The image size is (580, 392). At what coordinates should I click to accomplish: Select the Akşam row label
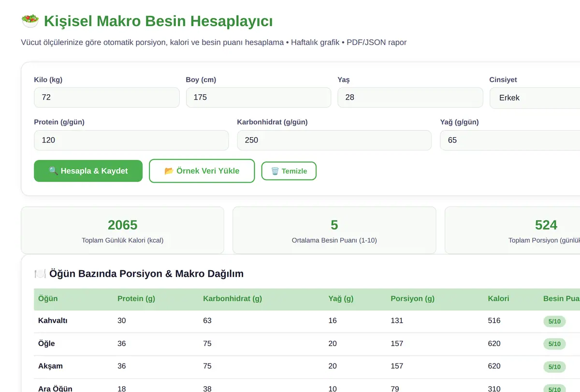[x=50, y=366]
